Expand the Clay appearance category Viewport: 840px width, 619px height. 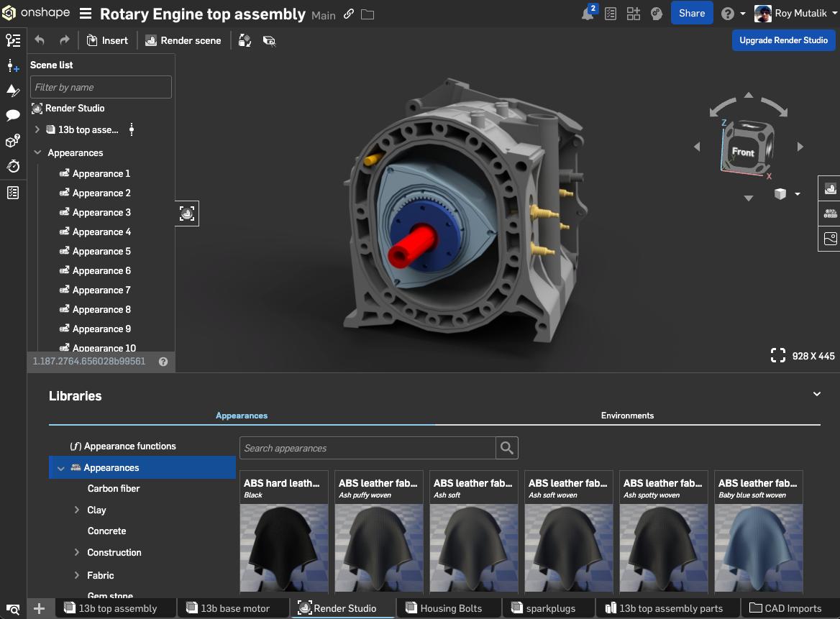pyautogui.click(x=77, y=510)
